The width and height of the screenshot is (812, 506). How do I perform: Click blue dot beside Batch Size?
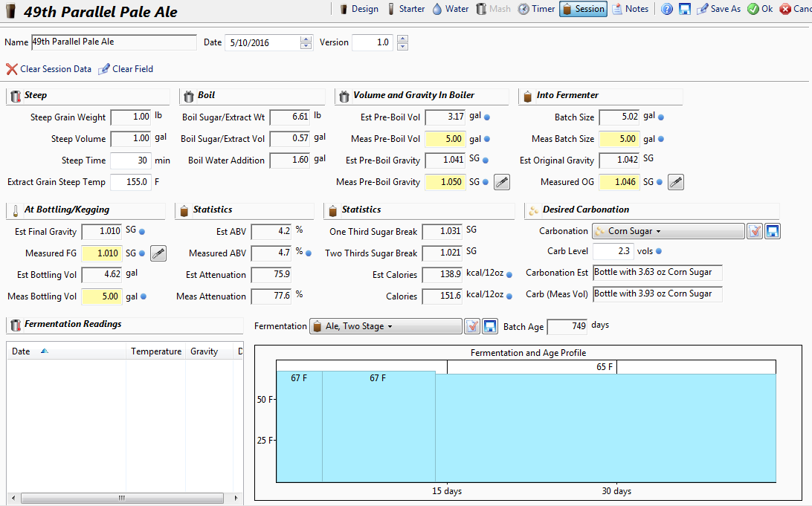pos(661,117)
